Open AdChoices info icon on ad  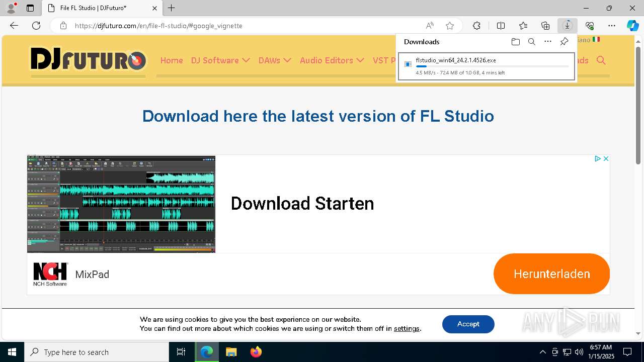[x=598, y=158]
